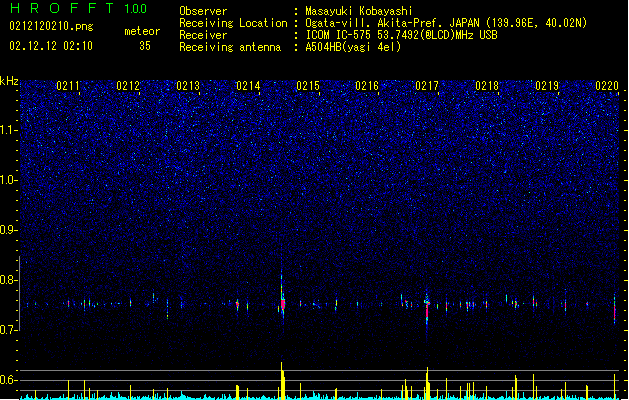Click the 0219 time marker
629x400 pixels.
[547, 86]
